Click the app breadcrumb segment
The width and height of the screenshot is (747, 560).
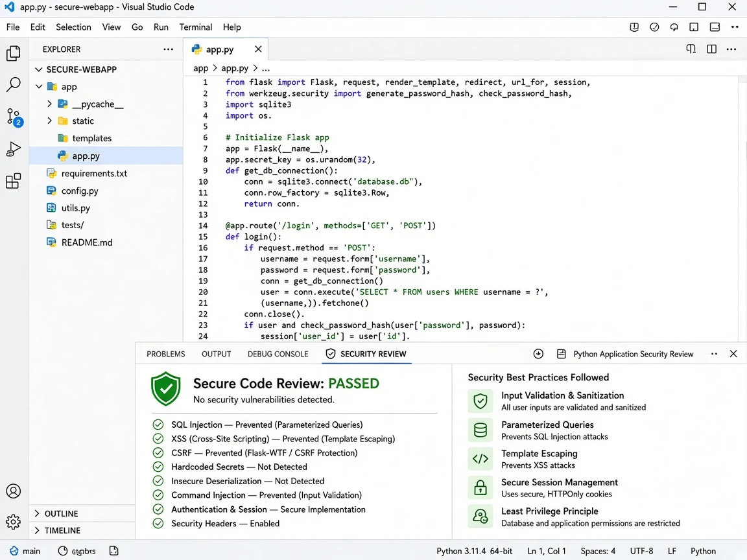200,69
